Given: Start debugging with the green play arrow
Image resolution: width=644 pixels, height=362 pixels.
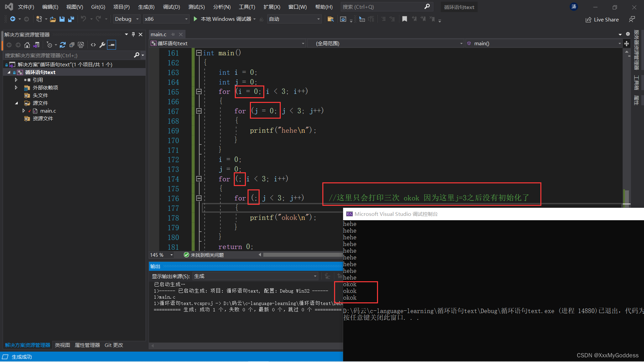Looking at the screenshot, I should point(196,19).
